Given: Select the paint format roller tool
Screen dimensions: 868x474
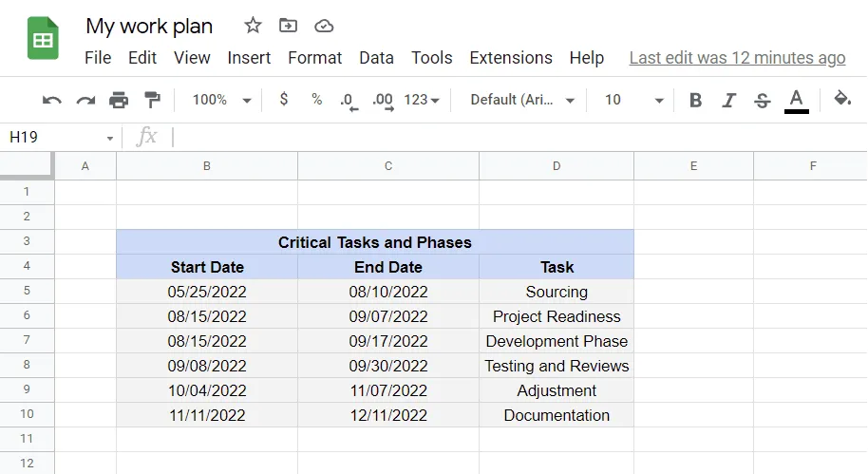Looking at the screenshot, I should (152, 100).
